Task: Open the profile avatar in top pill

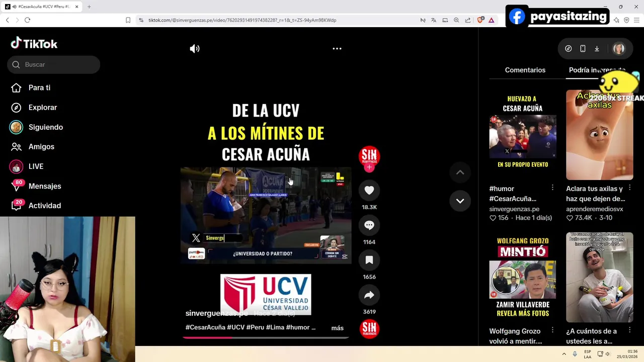Action: tap(618, 49)
